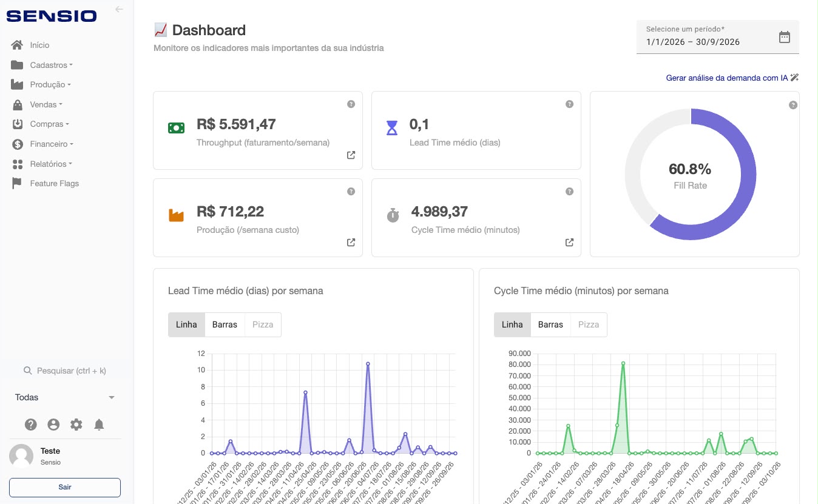Click the help icon on Cycle Time card

pos(569,192)
